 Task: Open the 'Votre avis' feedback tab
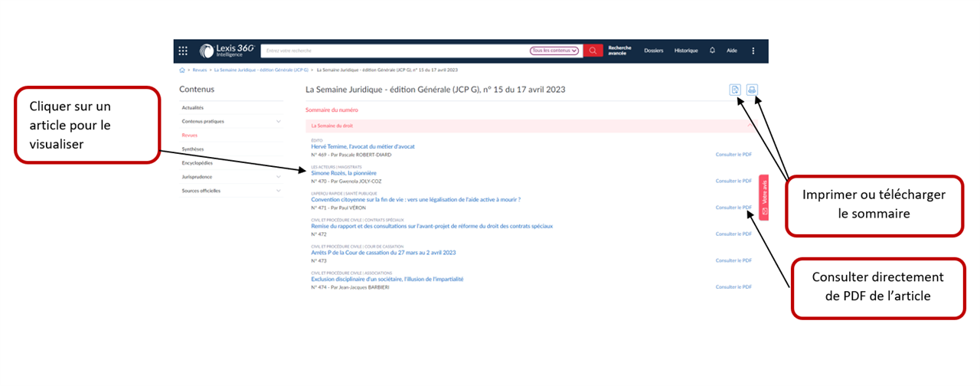click(x=763, y=198)
